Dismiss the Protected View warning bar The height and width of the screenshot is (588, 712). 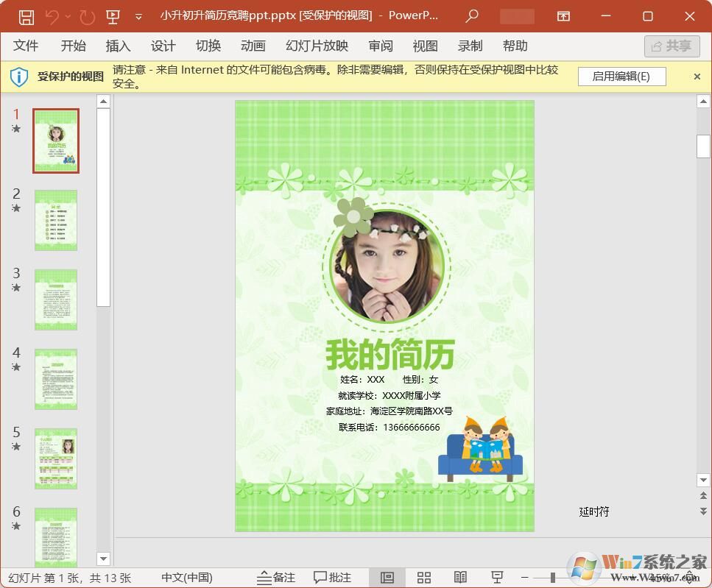tap(697, 76)
